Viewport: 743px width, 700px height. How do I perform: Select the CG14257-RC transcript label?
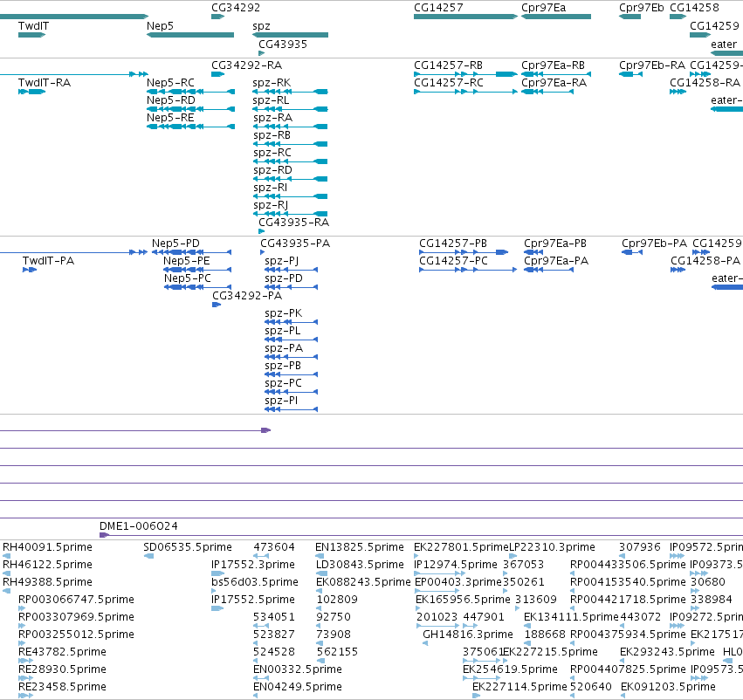click(x=448, y=83)
